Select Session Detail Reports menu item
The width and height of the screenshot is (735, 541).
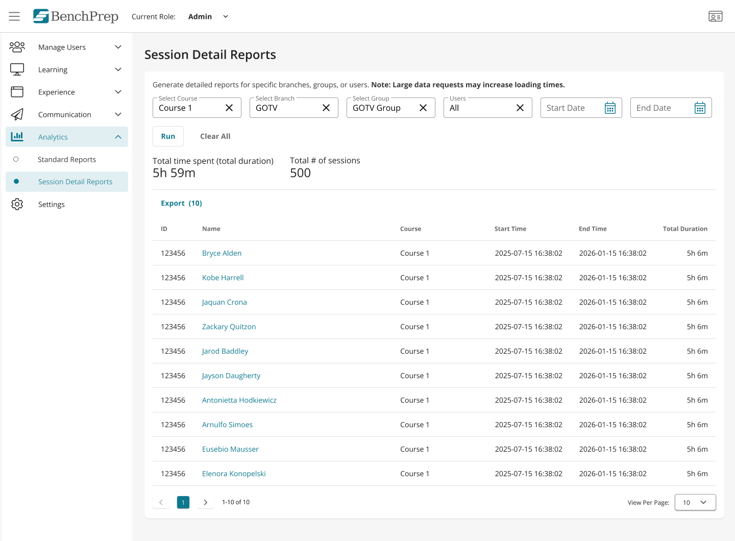pos(75,182)
